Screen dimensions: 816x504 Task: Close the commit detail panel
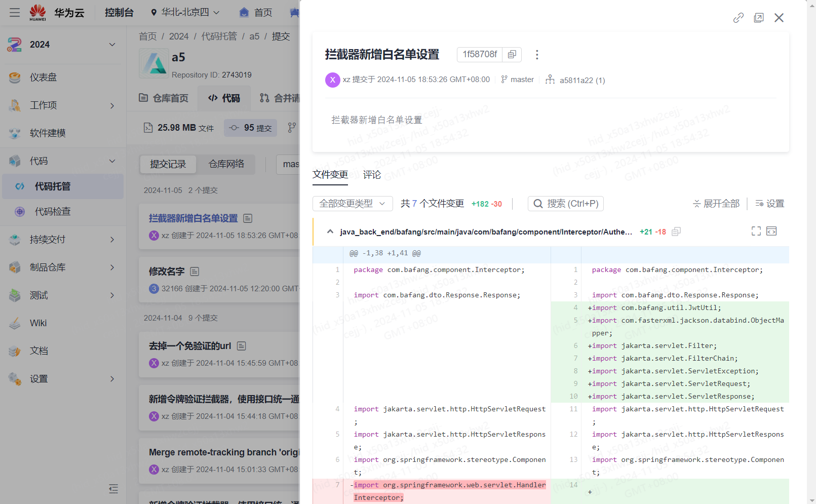[779, 18]
